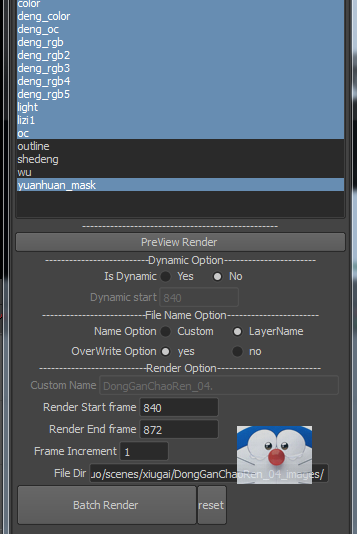This screenshot has height=534, width=362.
Task: Click the Custom Name field
Action: 219,386
